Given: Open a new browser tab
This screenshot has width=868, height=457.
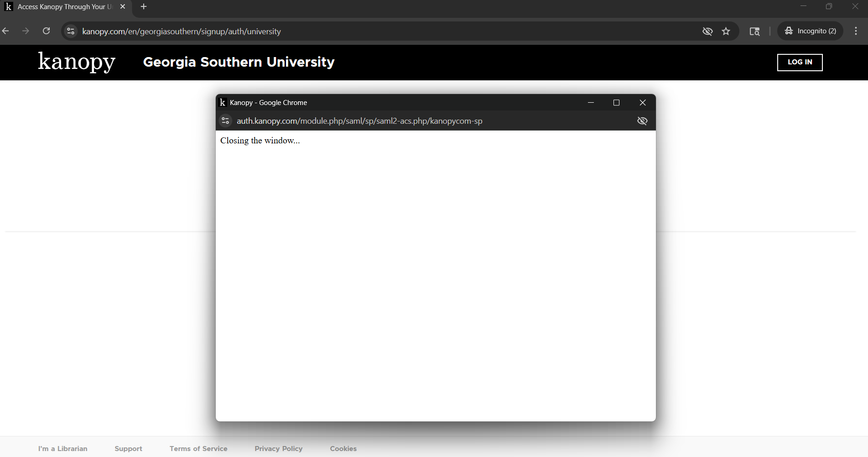Looking at the screenshot, I should click(x=144, y=7).
